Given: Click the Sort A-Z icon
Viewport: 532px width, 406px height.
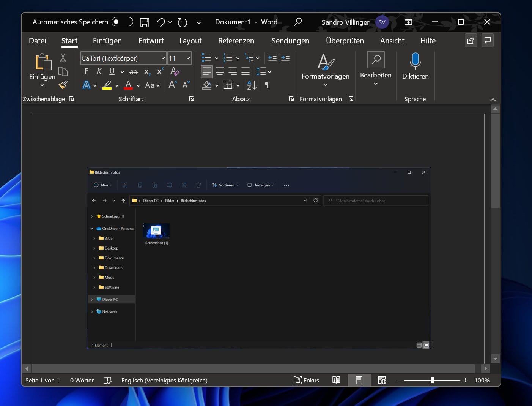Looking at the screenshot, I should [252, 85].
